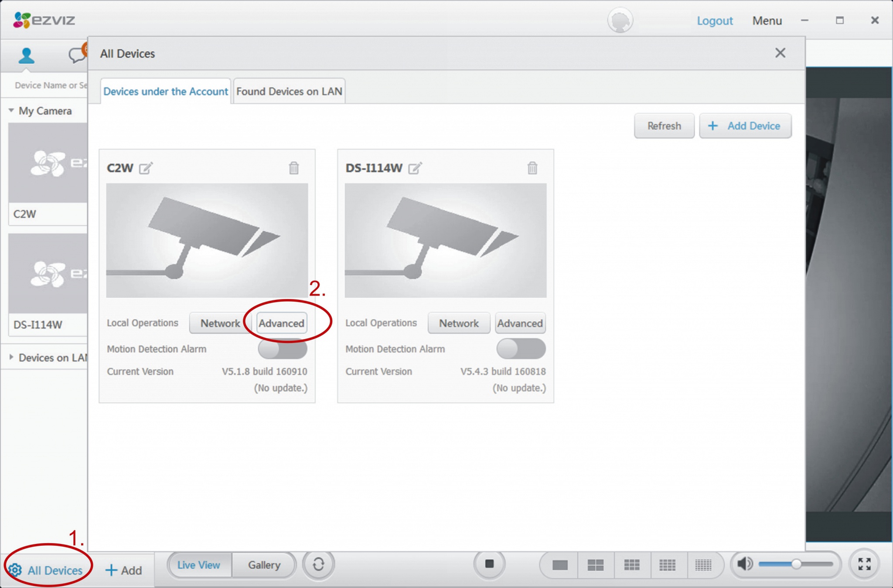This screenshot has height=588, width=893.
Task: Delete the DS-I114W device
Action: point(532,168)
